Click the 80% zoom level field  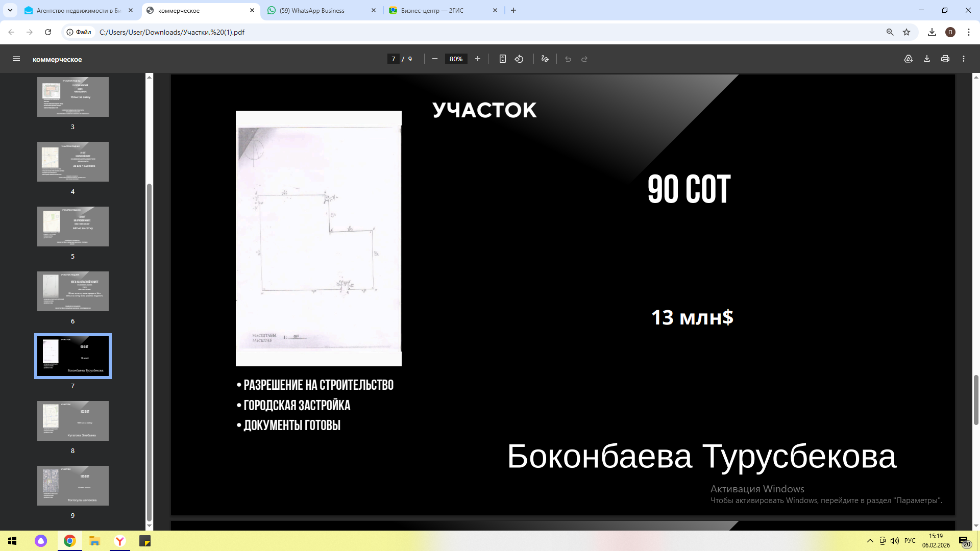456,59
